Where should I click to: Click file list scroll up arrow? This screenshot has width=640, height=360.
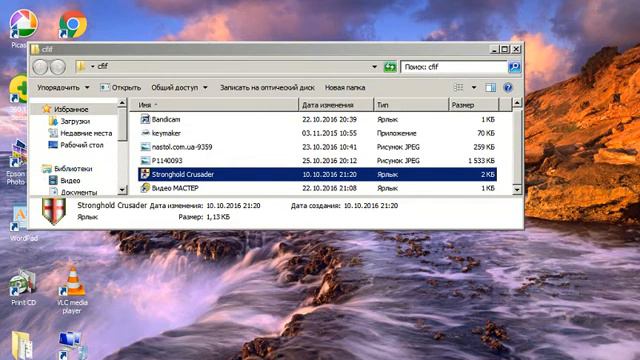[x=517, y=103]
